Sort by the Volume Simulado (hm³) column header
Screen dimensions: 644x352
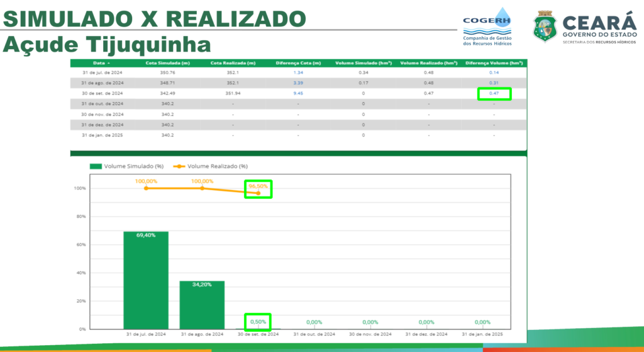tap(364, 63)
